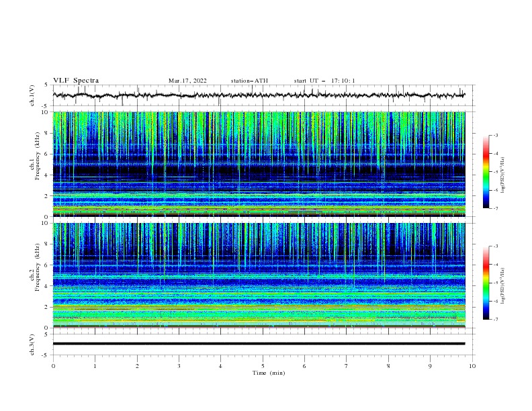Click the ch.2 spectrogram image
The image size is (532, 411).
pos(259,275)
